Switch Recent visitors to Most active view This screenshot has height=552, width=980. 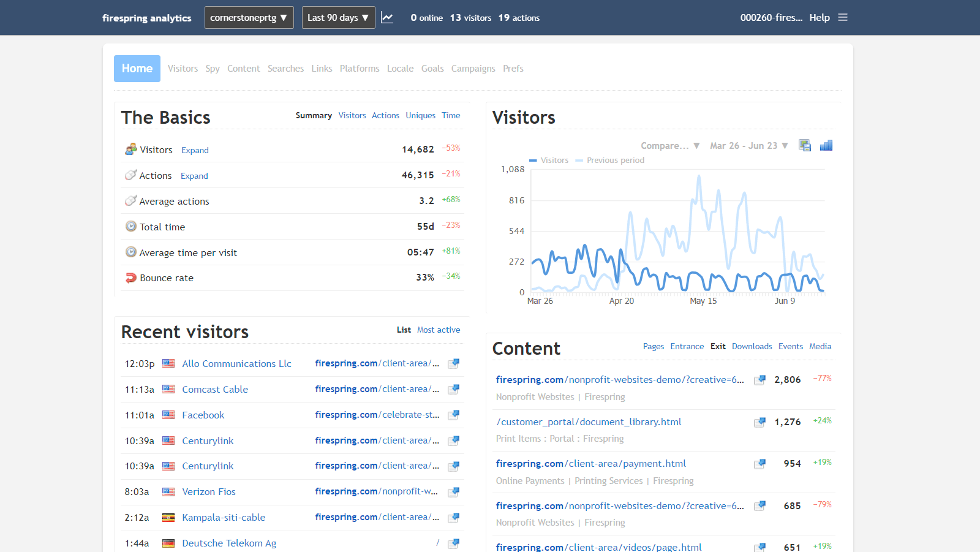click(439, 330)
